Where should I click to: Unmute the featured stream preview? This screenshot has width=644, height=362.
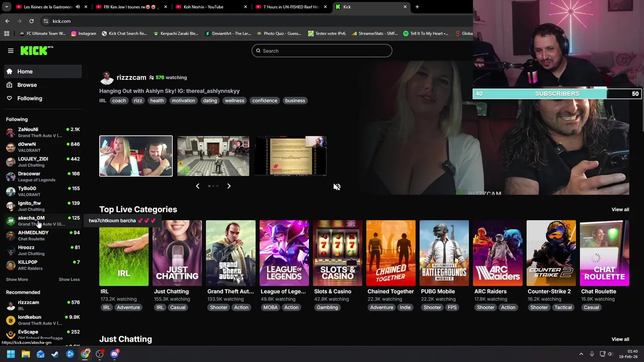(x=337, y=187)
